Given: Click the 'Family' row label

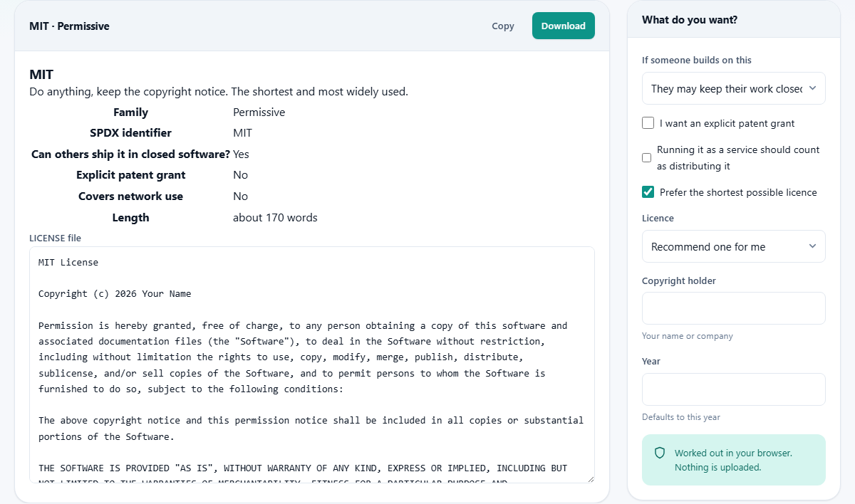Looking at the screenshot, I should click(x=130, y=112).
